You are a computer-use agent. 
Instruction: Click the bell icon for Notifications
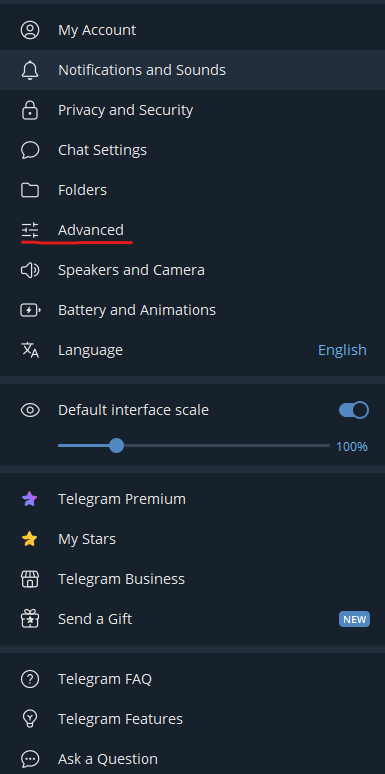[x=30, y=70]
